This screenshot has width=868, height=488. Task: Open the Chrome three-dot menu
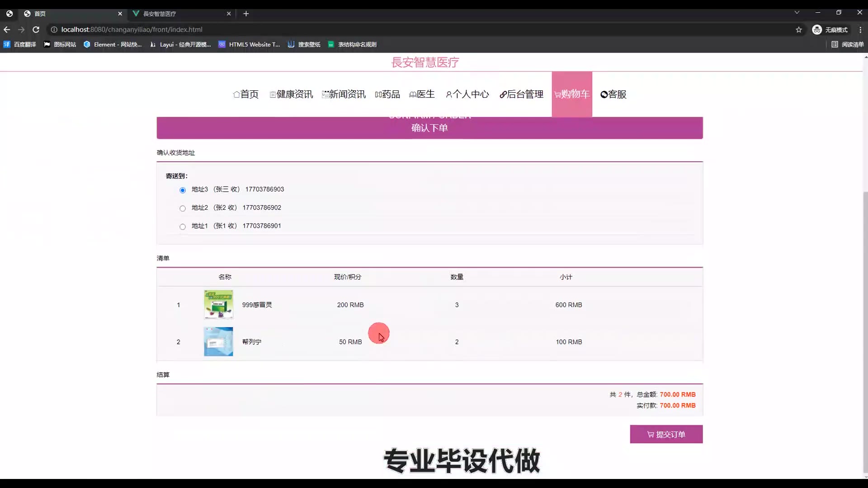pos(860,29)
